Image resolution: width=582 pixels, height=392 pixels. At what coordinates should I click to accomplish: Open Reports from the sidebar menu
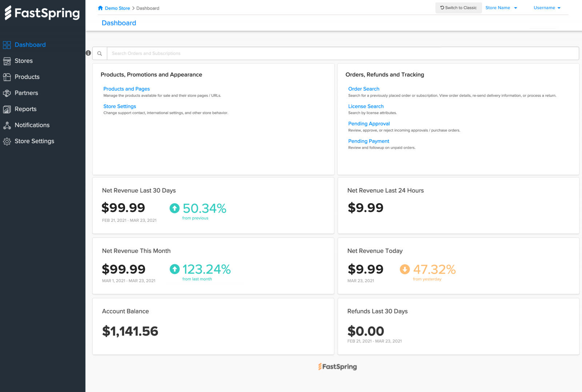coord(25,109)
